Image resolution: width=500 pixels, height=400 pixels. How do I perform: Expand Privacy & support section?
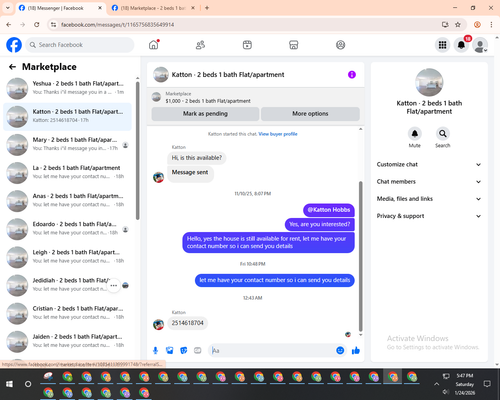click(429, 216)
